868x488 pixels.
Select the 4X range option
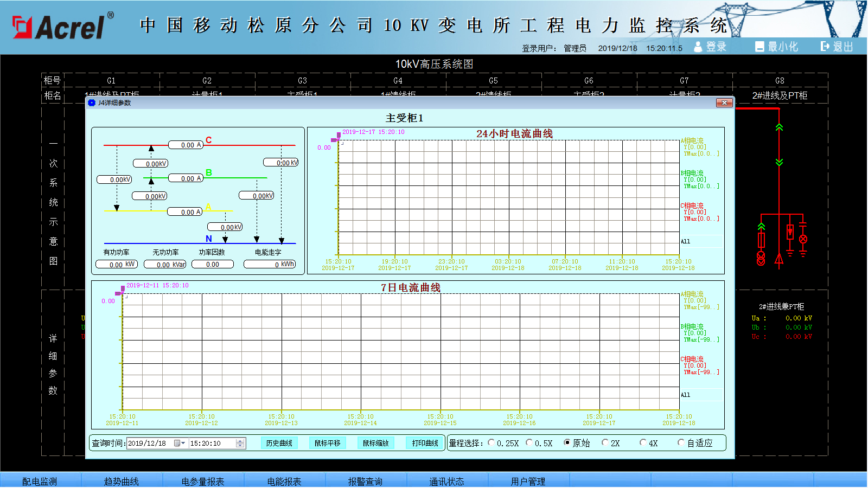coord(643,443)
